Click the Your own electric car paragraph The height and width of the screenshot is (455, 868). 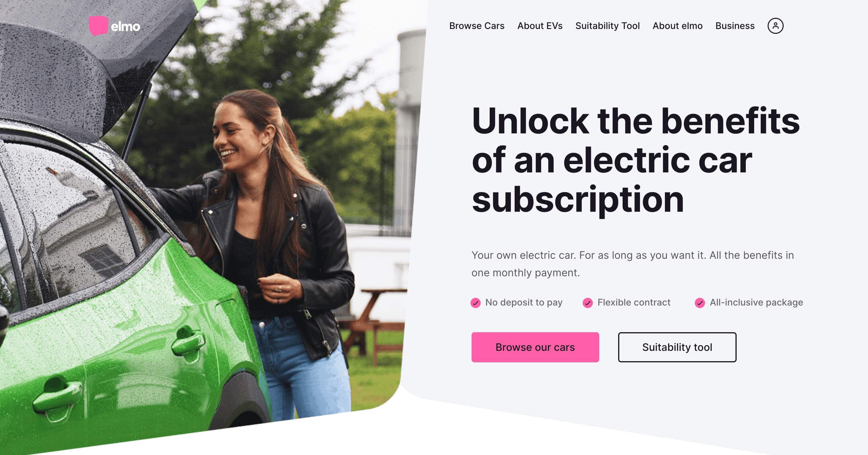(632, 264)
